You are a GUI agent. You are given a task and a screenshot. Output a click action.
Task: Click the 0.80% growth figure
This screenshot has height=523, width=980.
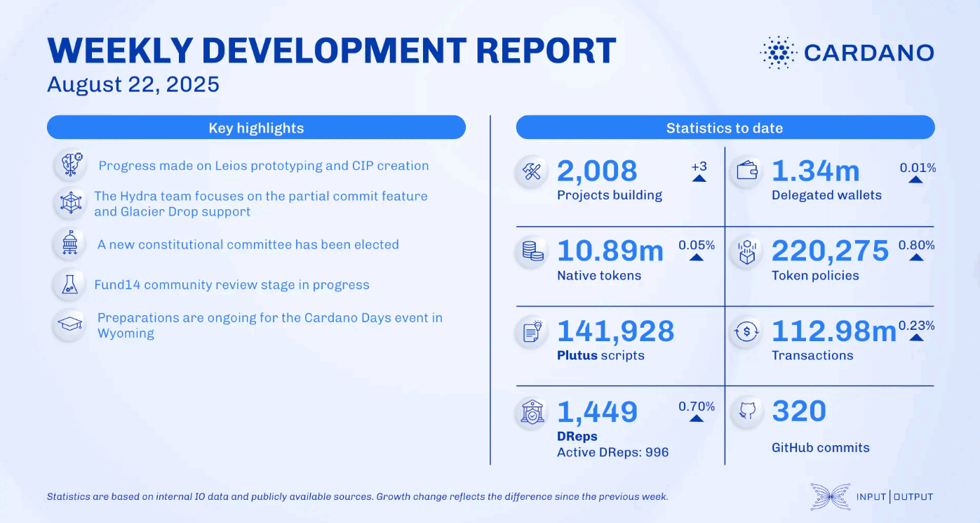tap(916, 246)
